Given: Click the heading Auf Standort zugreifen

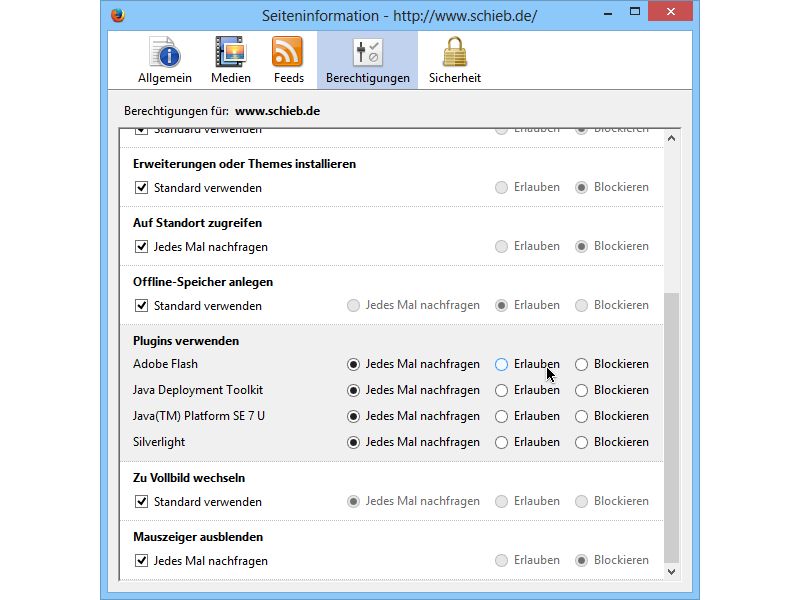Looking at the screenshot, I should [197, 223].
